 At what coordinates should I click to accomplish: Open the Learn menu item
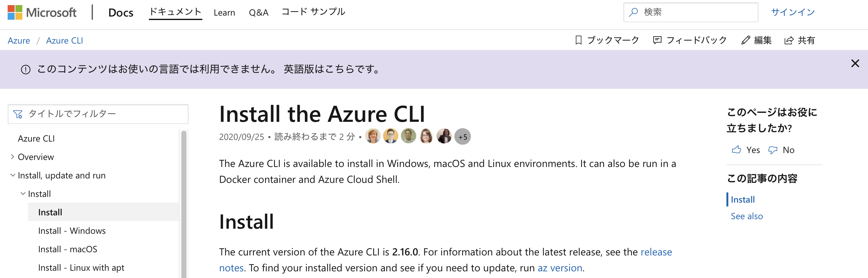(224, 12)
